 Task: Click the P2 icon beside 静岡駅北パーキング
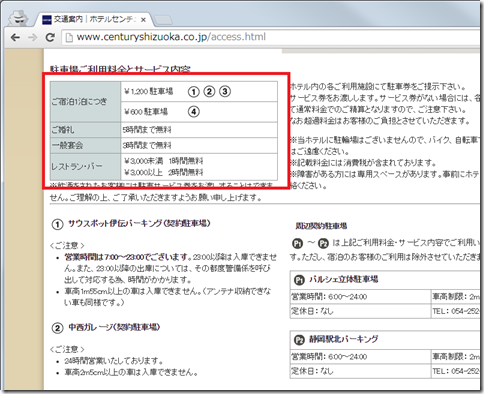click(299, 340)
